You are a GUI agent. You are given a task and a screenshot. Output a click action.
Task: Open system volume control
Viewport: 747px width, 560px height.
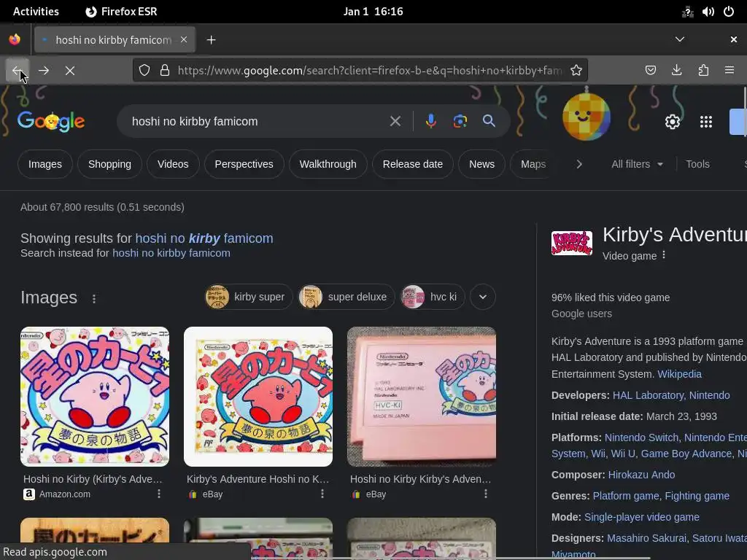pyautogui.click(x=708, y=12)
